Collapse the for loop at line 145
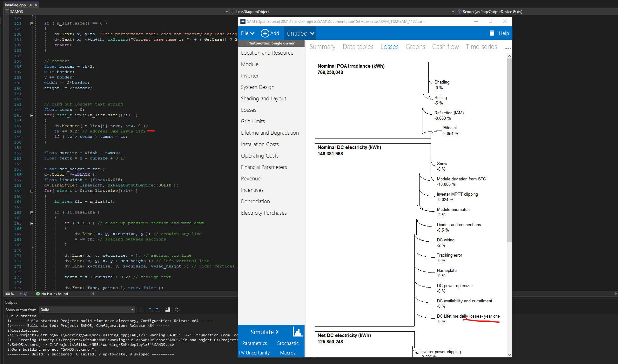618x364 pixels. [32, 115]
